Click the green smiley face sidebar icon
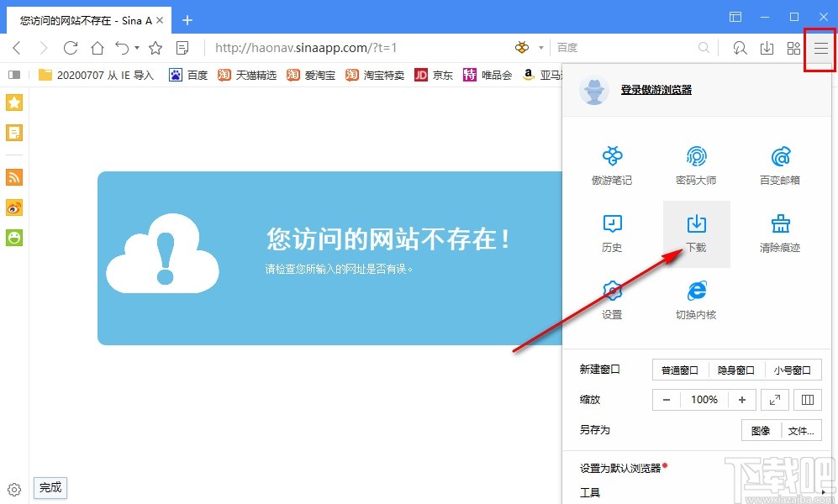The image size is (838, 504). 14,238
